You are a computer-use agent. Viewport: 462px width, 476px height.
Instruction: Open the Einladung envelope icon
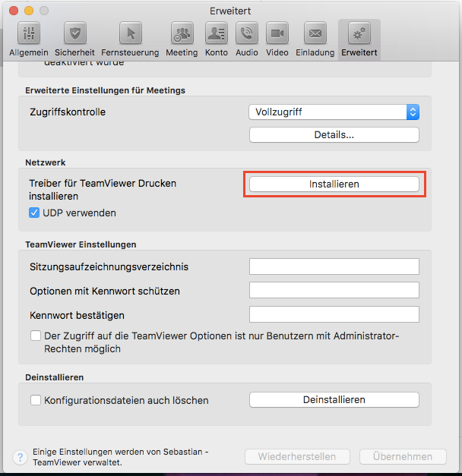[315, 33]
